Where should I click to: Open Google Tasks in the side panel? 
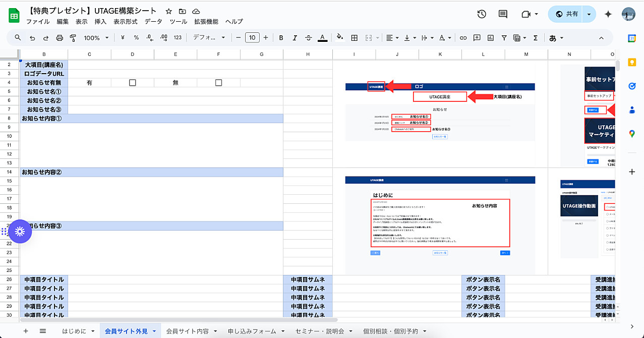(x=632, y=86)
